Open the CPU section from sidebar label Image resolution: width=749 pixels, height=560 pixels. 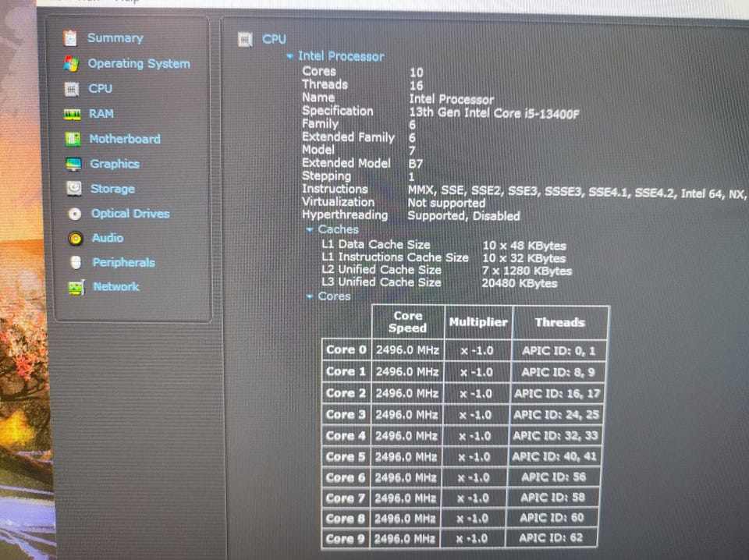click(x=101, y=89)
